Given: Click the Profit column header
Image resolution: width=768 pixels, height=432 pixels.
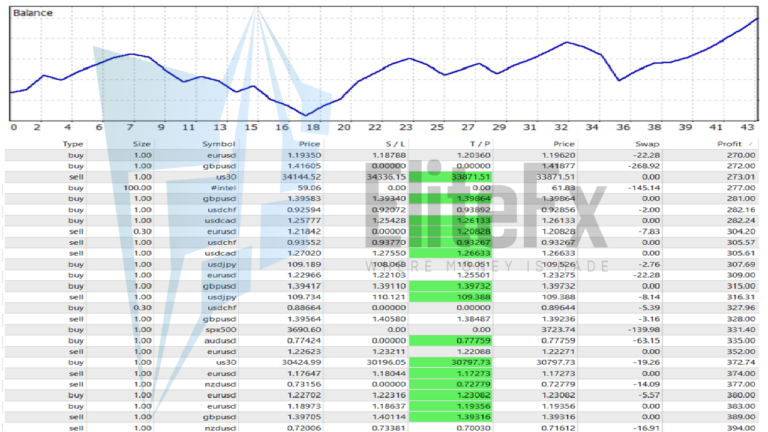Looking at the screenshot, I should tap(729, 144).
